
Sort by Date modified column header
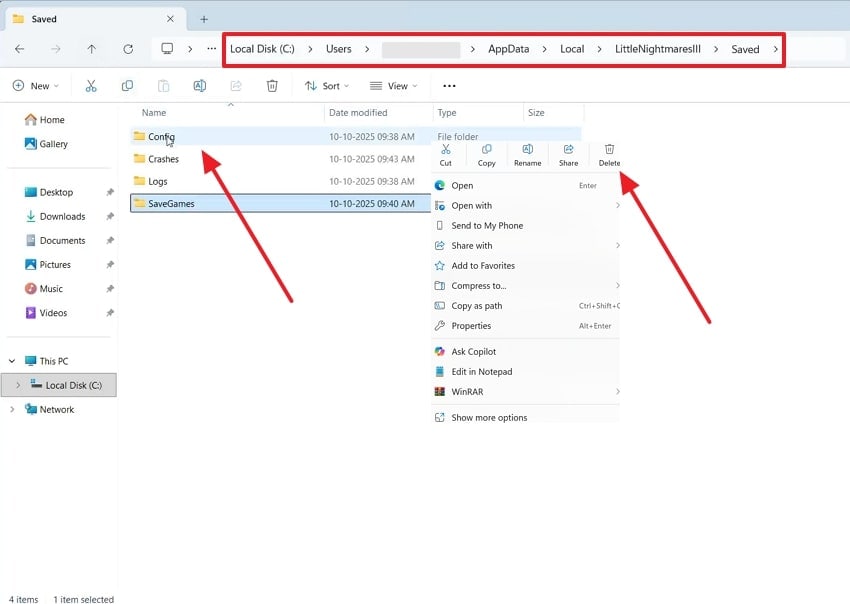tap(358, 113)
